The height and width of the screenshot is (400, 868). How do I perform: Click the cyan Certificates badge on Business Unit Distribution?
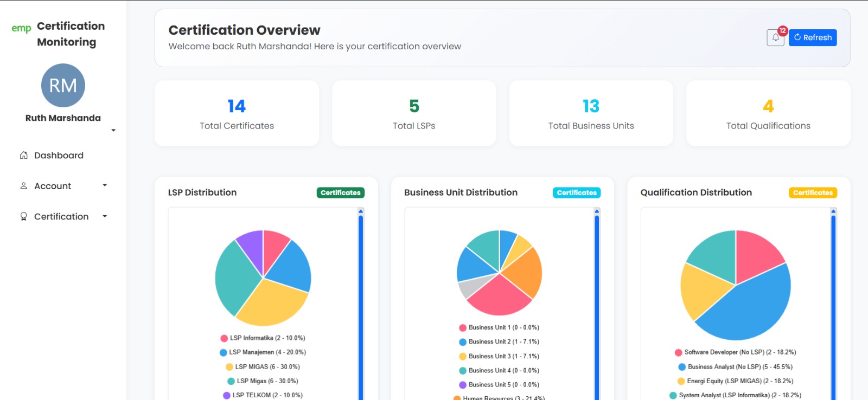(577, 192)
